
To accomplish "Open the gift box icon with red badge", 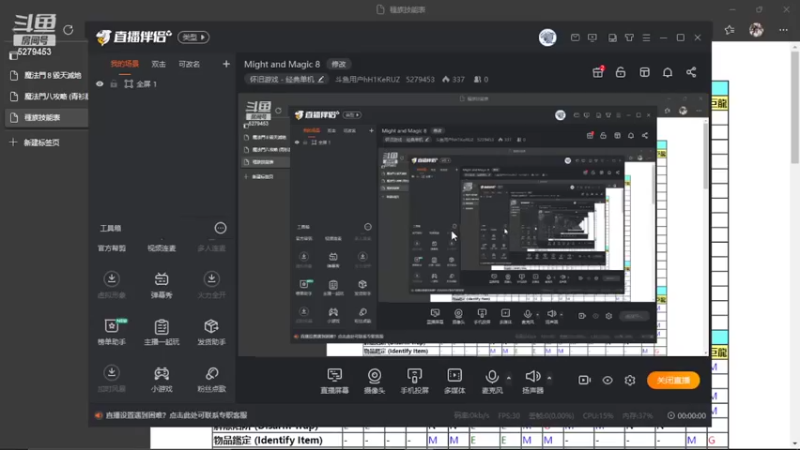I will pos(597,72).
